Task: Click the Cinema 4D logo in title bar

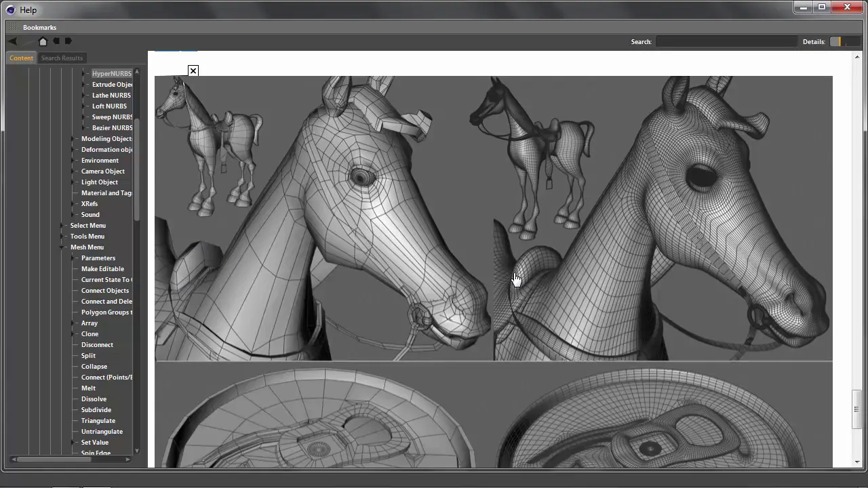Action: tap(10, 9)
